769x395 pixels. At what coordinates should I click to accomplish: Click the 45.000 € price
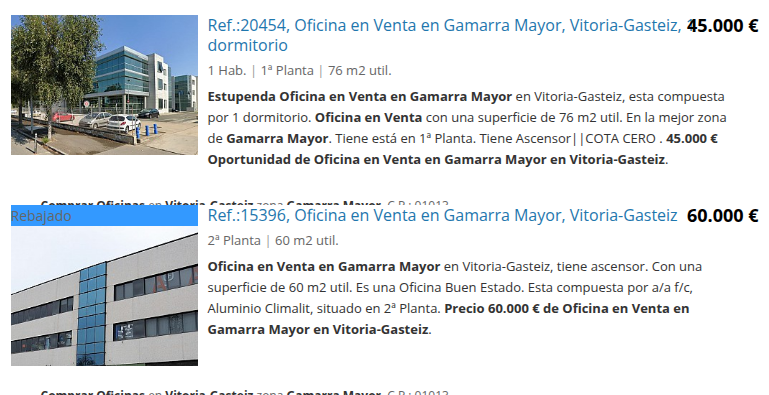(723, 26)
